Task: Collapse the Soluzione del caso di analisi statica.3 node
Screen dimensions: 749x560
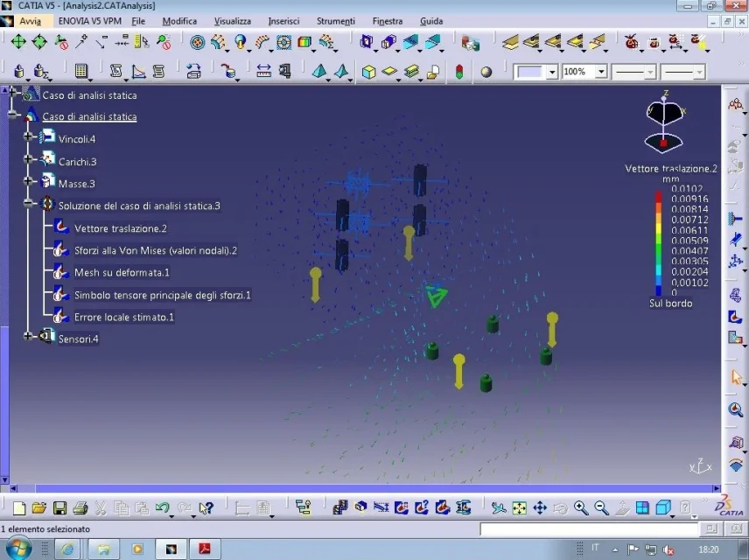Action: pos(28,204)
